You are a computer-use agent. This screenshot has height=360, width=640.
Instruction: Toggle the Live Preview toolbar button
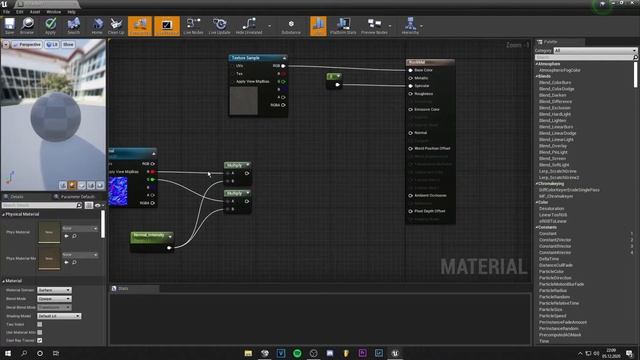click(167, 26)
